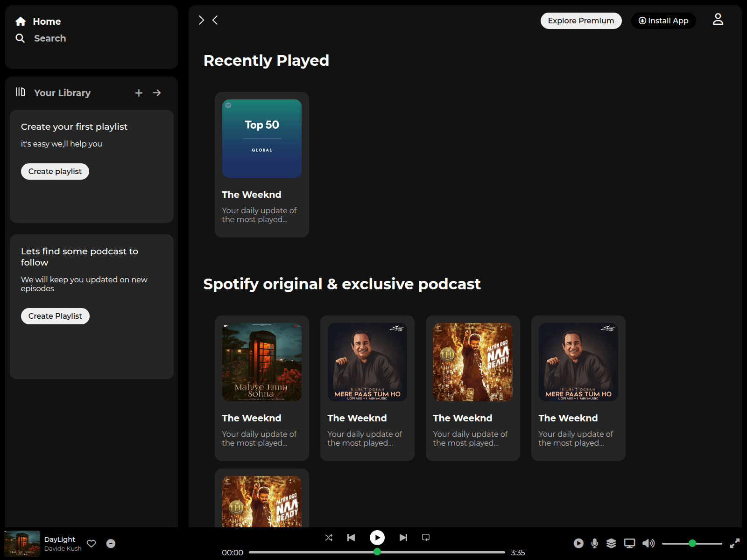Go to Home in the sidebar
The height and width of the screenshot is (560, 747).
coord(38,21)
